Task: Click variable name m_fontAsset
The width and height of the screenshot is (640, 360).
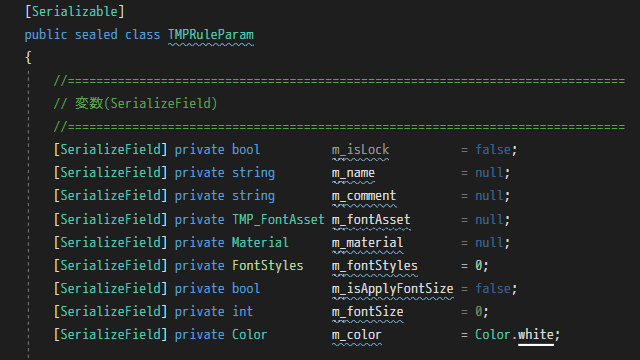Action: tap(371, 220)
